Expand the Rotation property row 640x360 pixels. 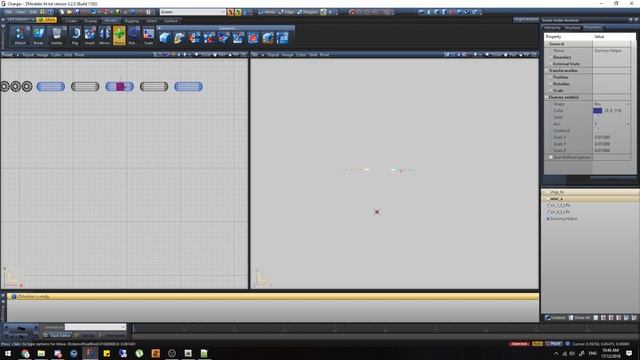(551, 84)
